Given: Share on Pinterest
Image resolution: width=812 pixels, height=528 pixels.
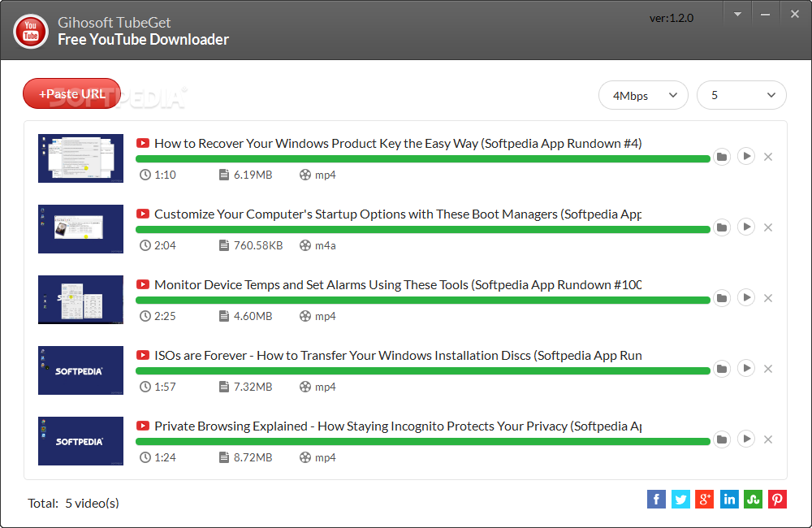Looking at the screenshot, I should 777,500.
